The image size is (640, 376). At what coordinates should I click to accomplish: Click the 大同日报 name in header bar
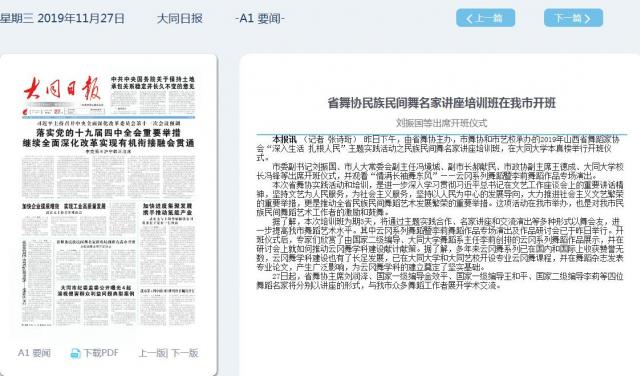click(x=180, y=18)
